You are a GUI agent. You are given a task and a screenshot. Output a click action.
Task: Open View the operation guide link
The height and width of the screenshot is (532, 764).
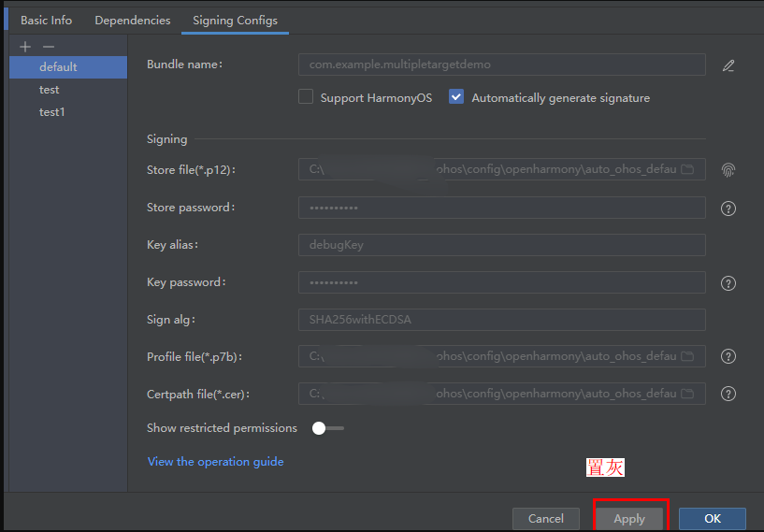[215, 462]
